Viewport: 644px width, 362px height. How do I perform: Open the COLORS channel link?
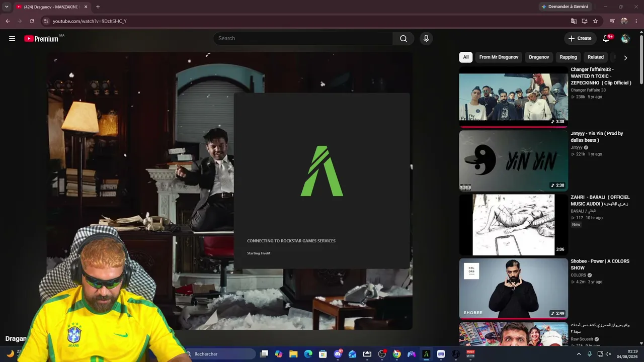click(579, 275)
